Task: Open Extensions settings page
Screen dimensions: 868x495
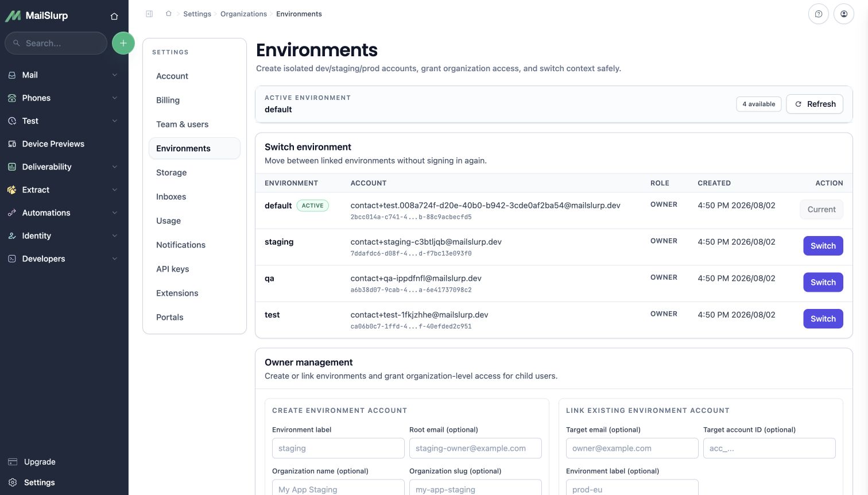Action: pyautogui.click(x=195, y=293)
